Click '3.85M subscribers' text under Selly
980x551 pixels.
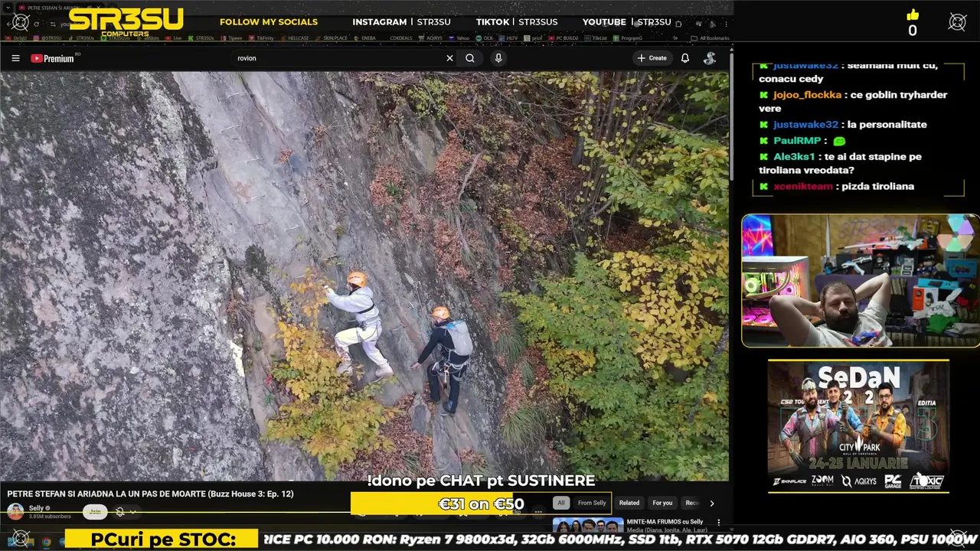tap(50, 517)
